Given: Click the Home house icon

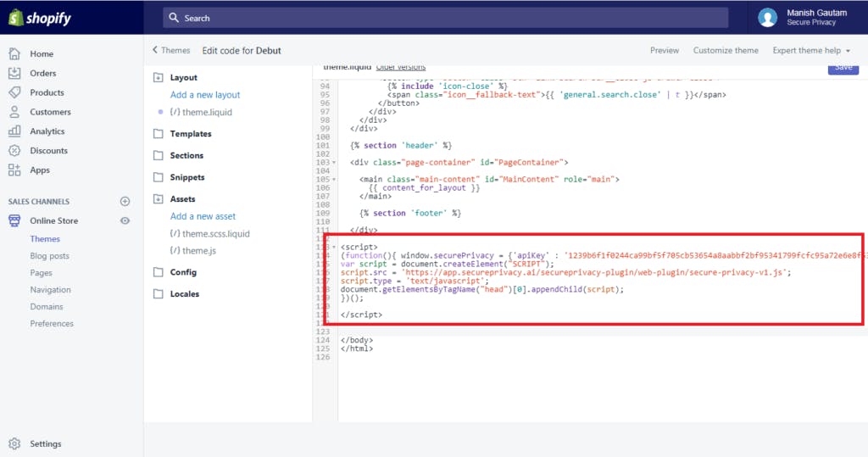Looking at the screenshot, I should pyautogui.click(x=14, y=53).
